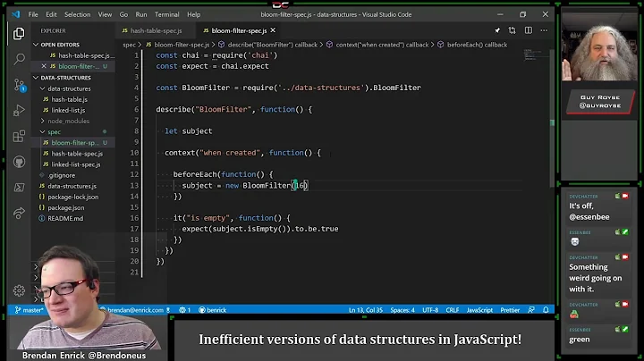Change language mode via JavaScript item

[479, 310]
